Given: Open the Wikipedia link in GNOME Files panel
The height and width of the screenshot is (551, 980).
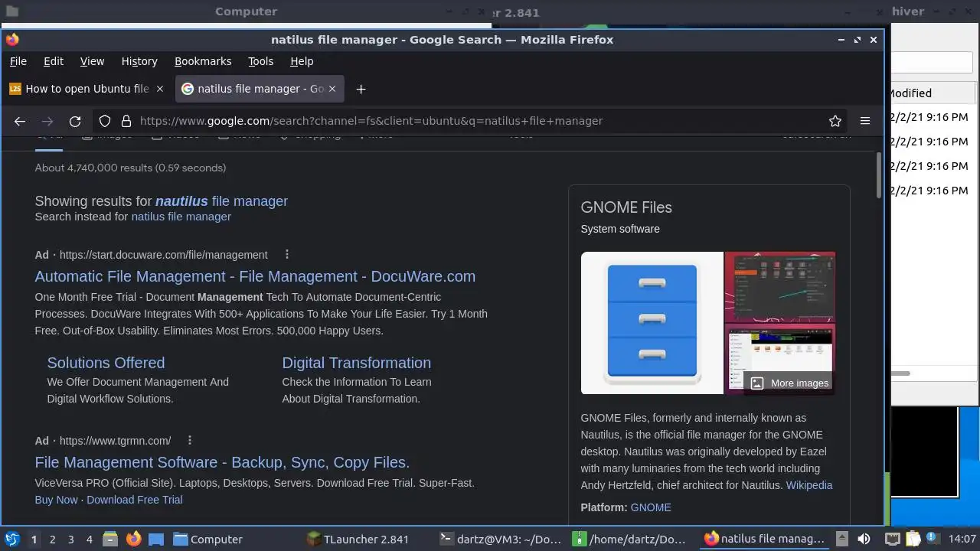Looking at the screenshot, I should pyautogui.click(x=809, y=485).
